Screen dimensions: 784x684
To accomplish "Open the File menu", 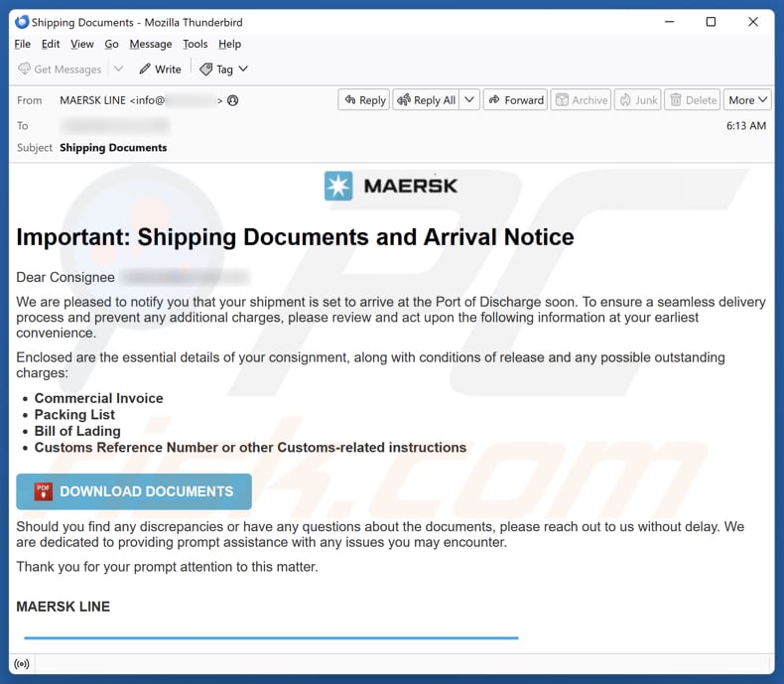I will tap(22, 44).
